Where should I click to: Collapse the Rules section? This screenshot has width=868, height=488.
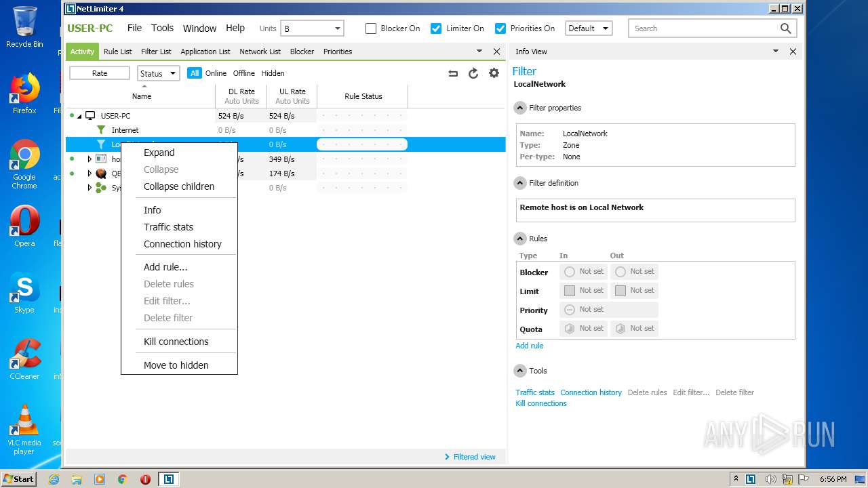pyautogui.click(x=520, y=239)
